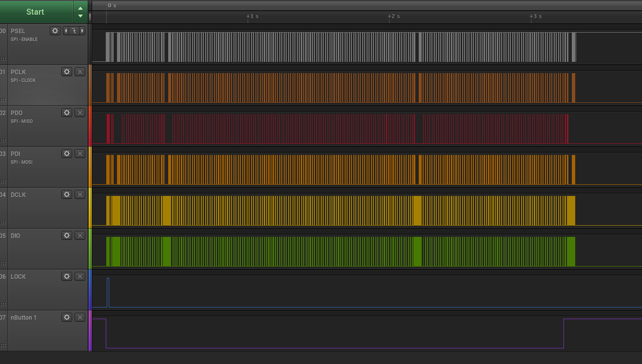Click the LOCK blue color strip
Screen dimensions: 642x364
90,289
